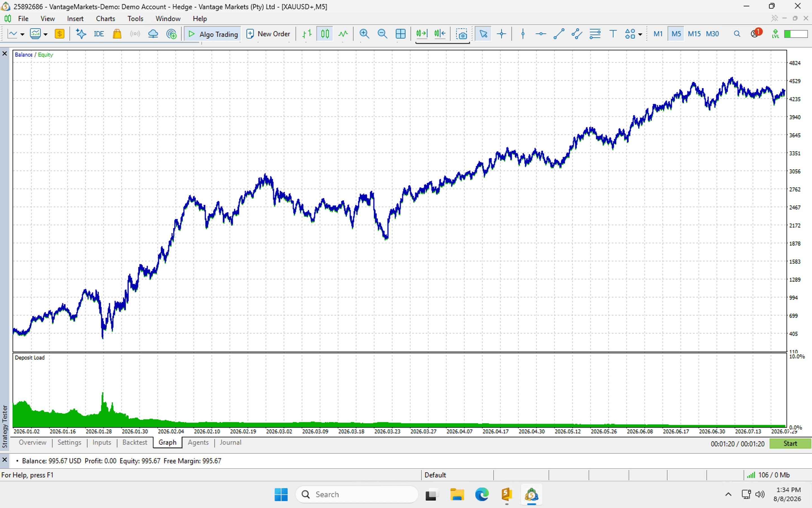Open the Market Watch dollar icon
Viewport: 812px width, 508px height.
point(59,34)
